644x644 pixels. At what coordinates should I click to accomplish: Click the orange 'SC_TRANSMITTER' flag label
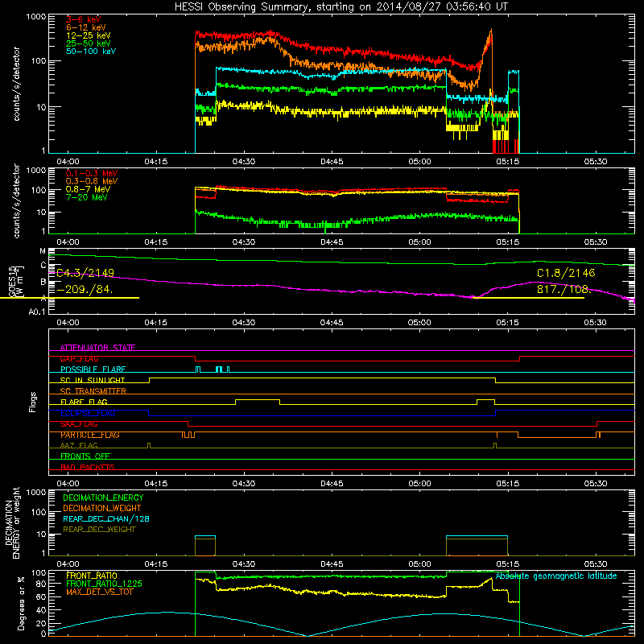(93, 391)
